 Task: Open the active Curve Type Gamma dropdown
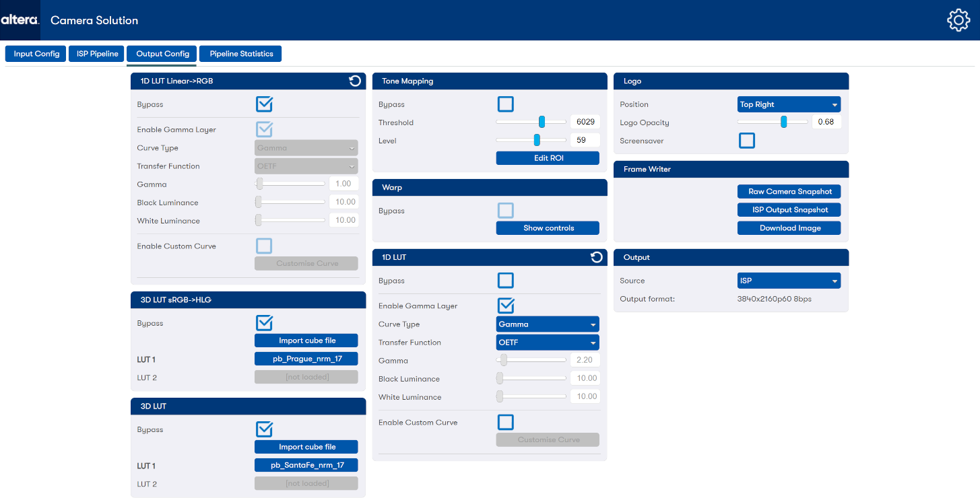(x=547, y=324)
